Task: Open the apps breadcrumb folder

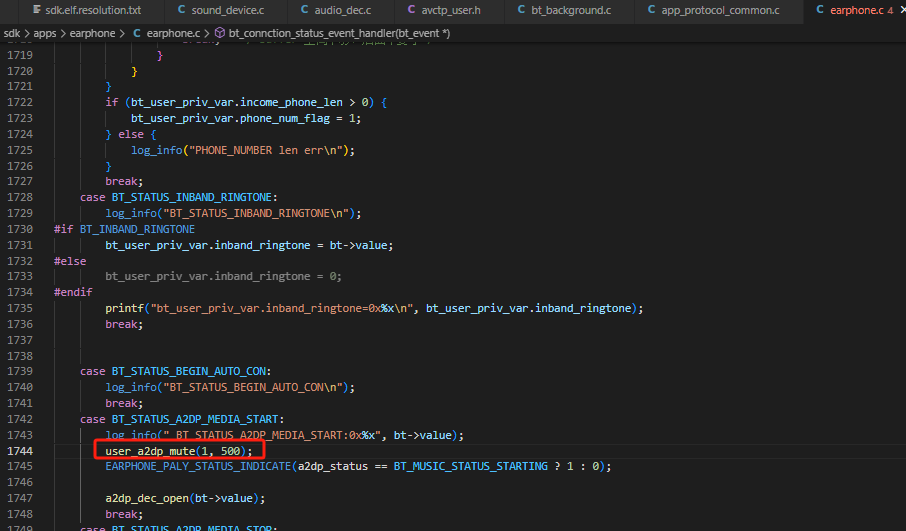Action: pos(44,34)
